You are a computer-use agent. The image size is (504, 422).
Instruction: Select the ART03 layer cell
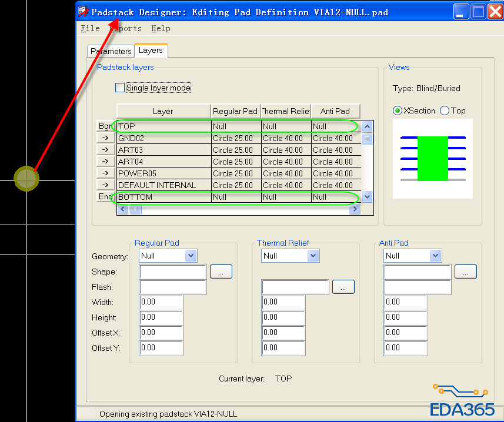pyautogui.click(x=164, y=150)
